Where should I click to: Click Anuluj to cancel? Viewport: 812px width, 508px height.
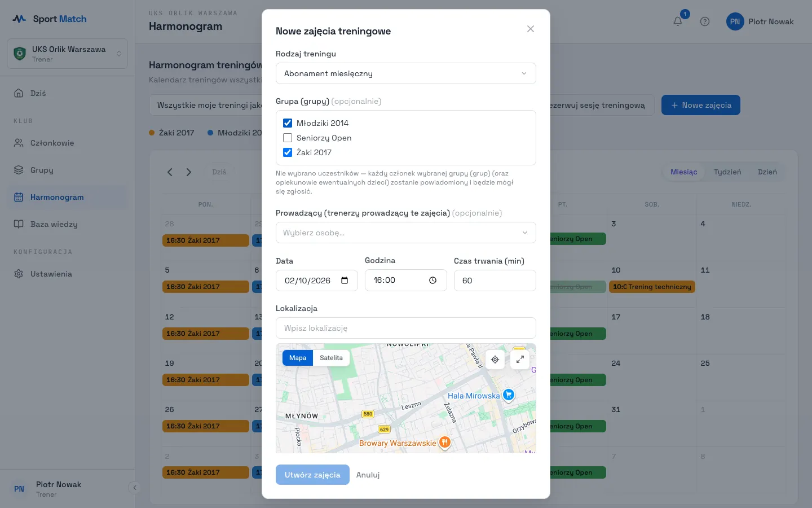(x=368, y=475)
